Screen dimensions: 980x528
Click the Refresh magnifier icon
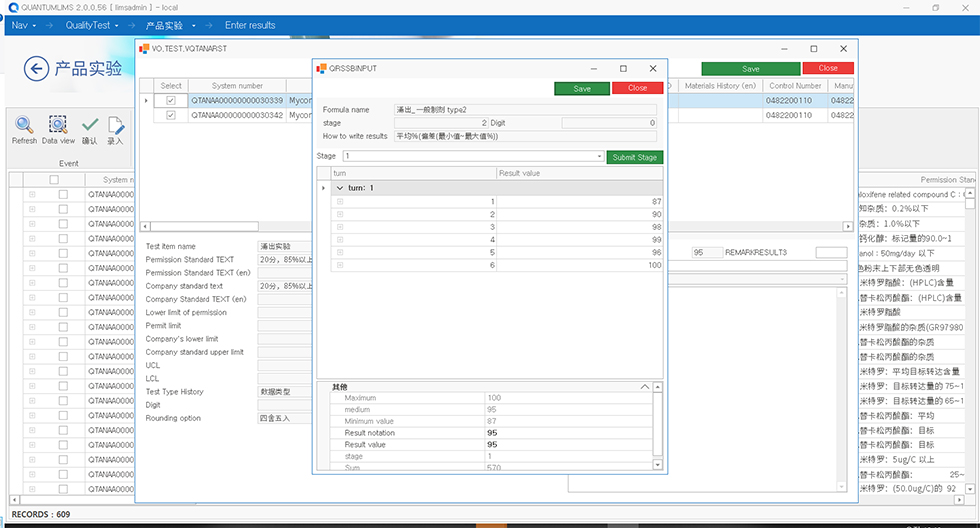click(x=24, y=125)
